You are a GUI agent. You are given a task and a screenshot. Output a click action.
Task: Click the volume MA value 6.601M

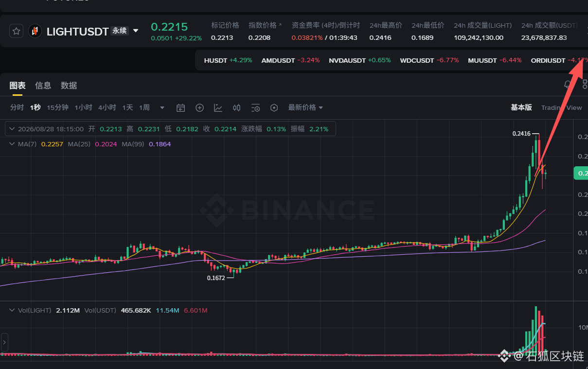[196, 310]
